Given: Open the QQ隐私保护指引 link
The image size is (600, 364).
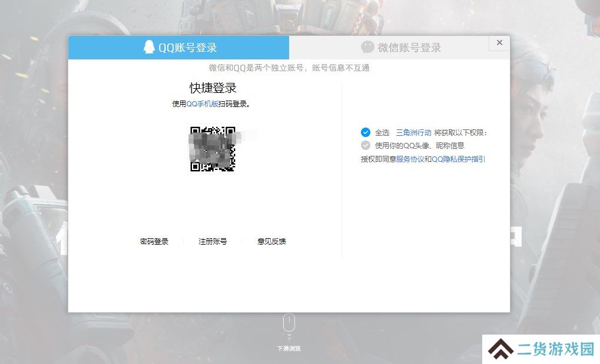Looking at the screenshot, I should (x=459, y=159).
